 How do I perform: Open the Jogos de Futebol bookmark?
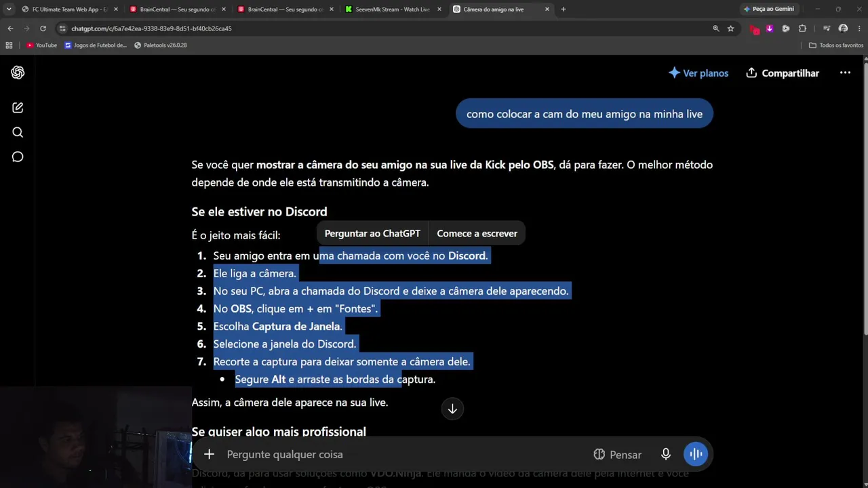pos(96,45)
